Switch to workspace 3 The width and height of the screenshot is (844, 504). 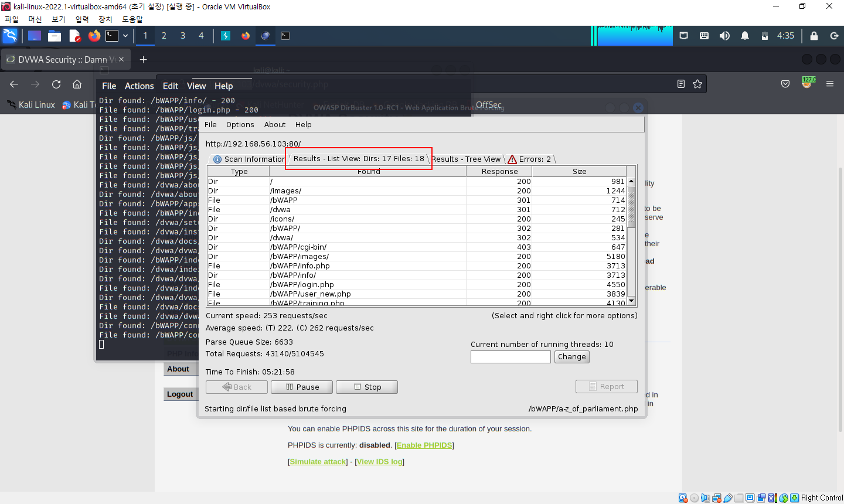click(183, 36)
